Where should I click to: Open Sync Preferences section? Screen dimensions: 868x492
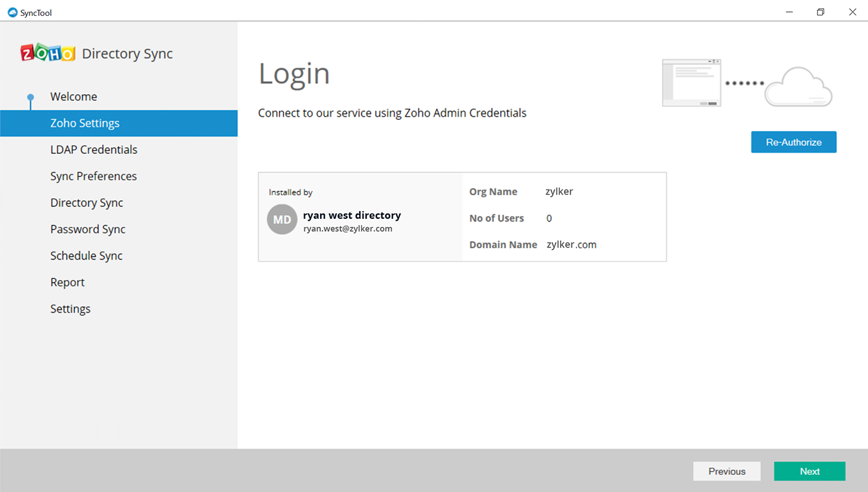(93, 176)
